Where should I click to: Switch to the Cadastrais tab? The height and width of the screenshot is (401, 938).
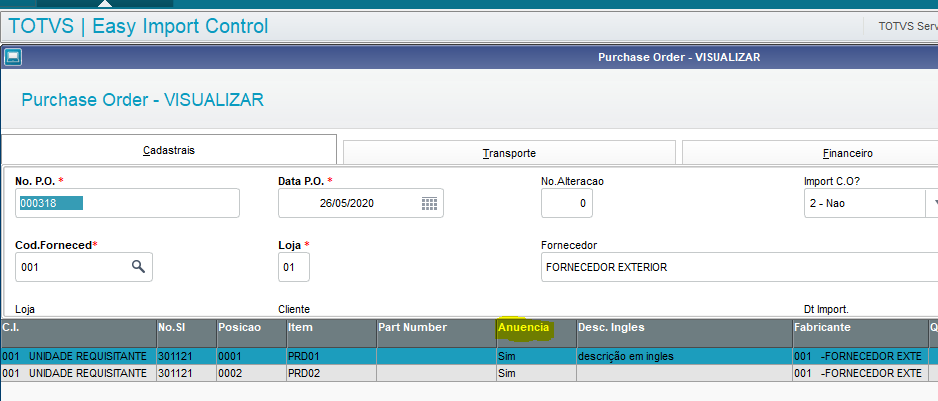tap(169, 150)
